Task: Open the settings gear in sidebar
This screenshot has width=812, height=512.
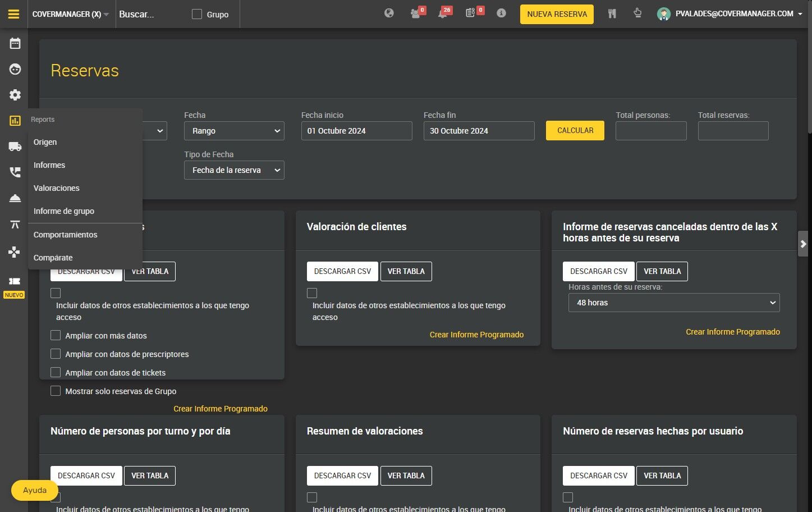Action: click(15, 95)
